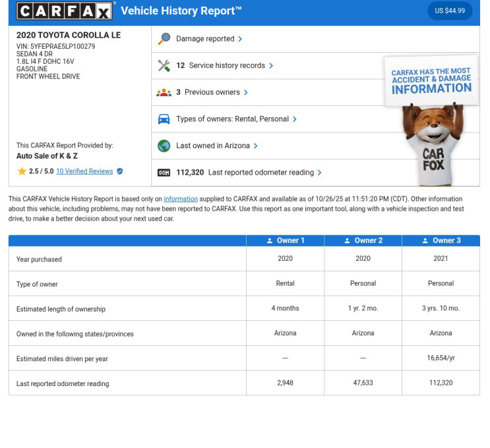Click the wrench service history icon
The height and width of the screenshot is (448, 490).
point(164,66)
